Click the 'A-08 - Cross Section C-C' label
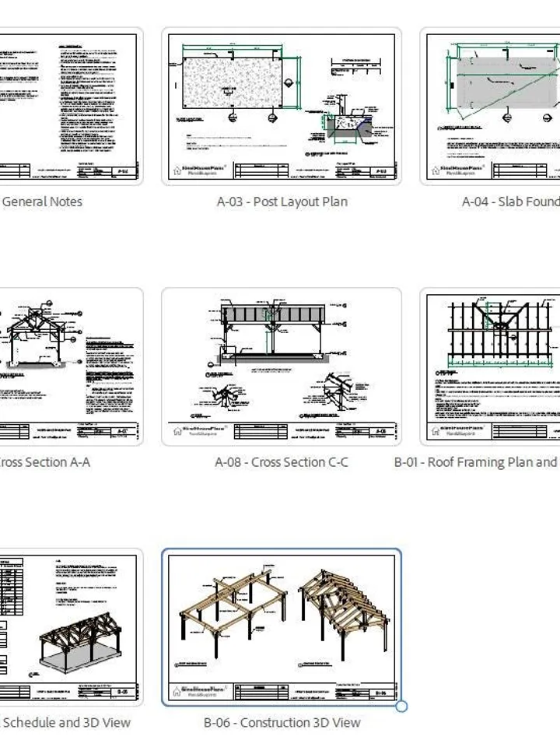 pyautogui.click(x=282, y=462)
